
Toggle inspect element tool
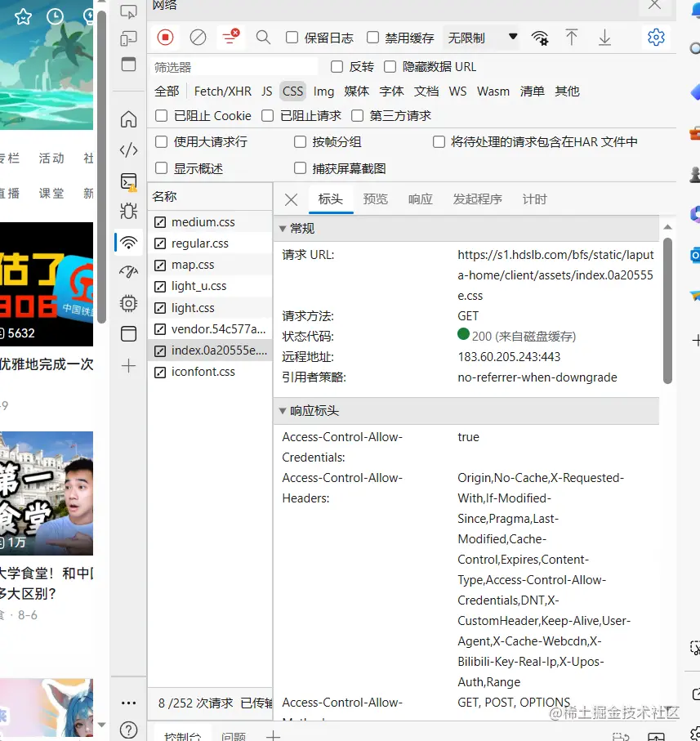(x=128, y=11)
